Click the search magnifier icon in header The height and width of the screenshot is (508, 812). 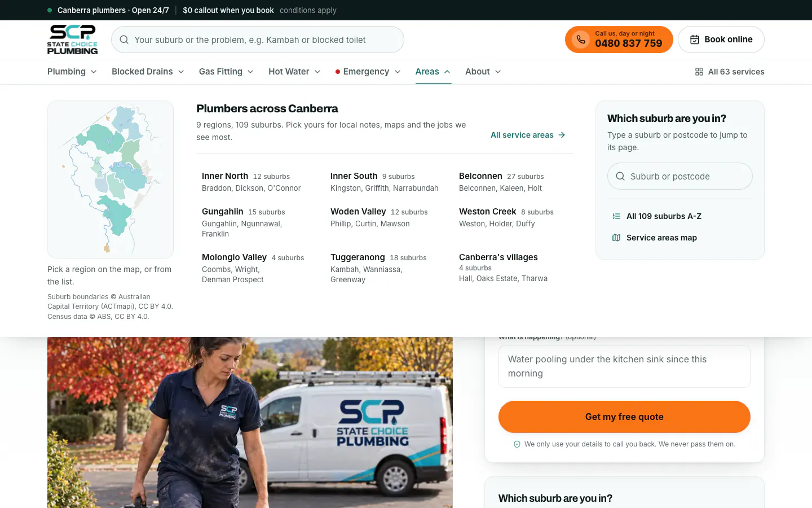click(124, 40)
